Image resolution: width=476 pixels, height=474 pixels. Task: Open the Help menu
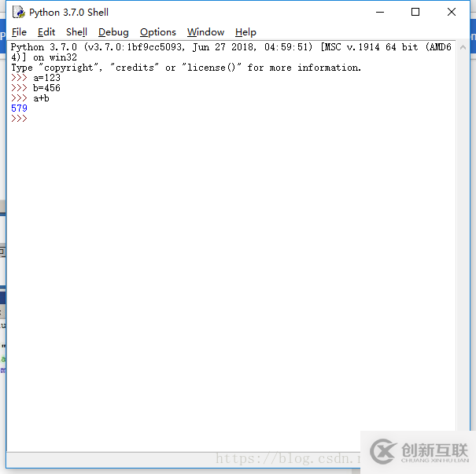(x=245, y=32)
